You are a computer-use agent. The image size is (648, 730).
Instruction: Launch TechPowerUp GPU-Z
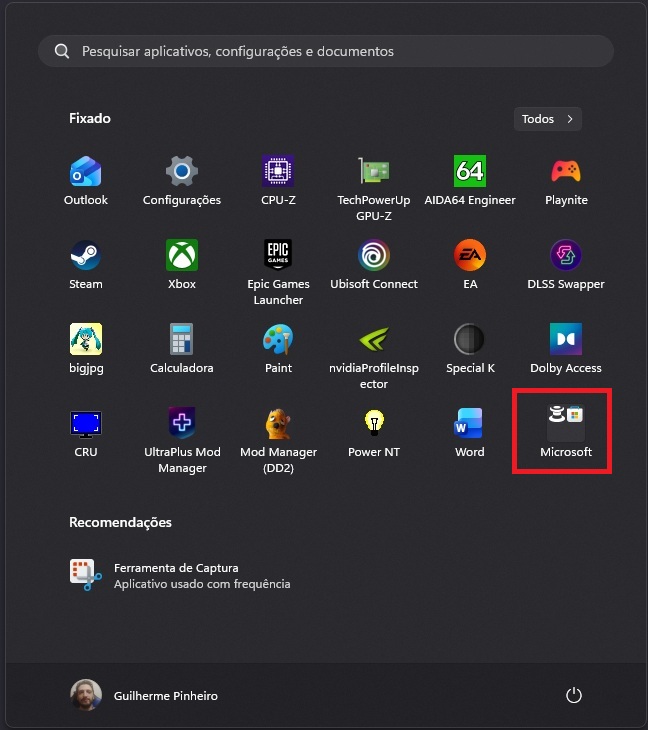pos(374,189)
